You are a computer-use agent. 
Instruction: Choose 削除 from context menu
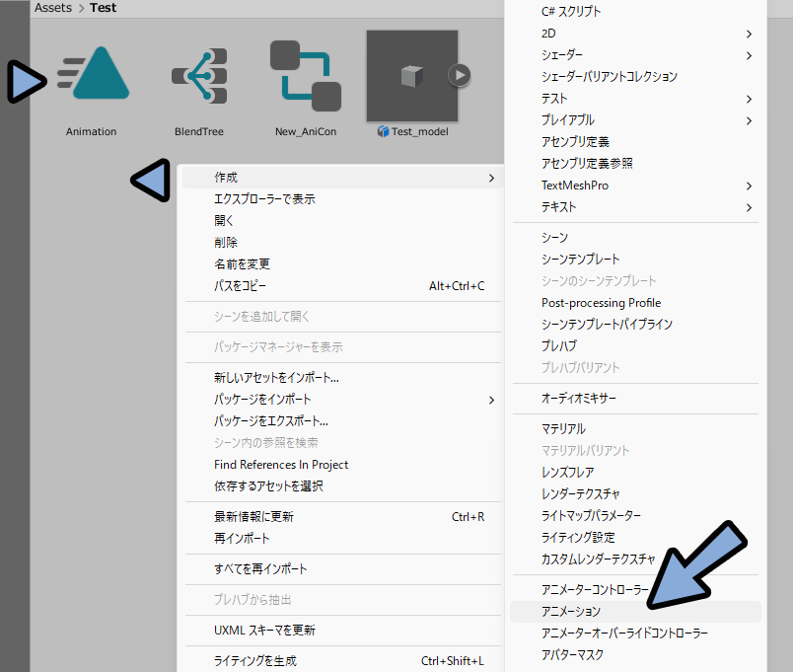pyautogui.click(x=343, y=243)
